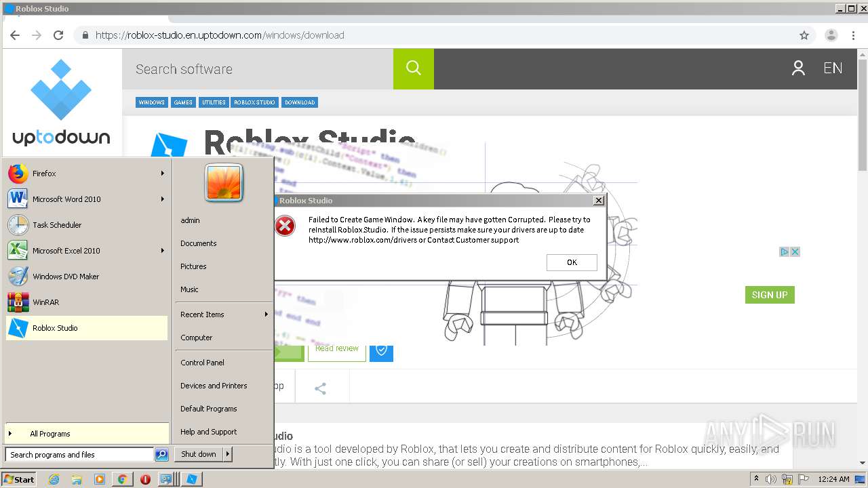
Task: Switch to Chrome on the taskbar
Action: 122,479
